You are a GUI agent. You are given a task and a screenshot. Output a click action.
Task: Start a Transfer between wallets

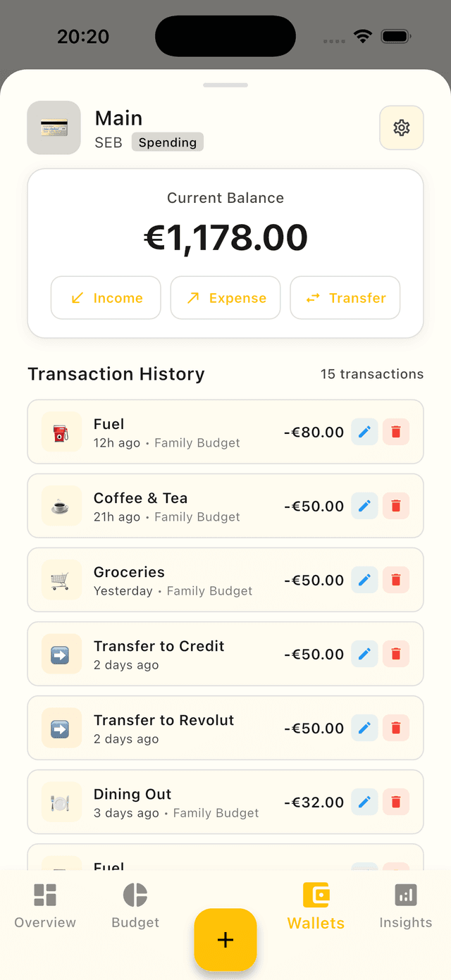(345, 297)
